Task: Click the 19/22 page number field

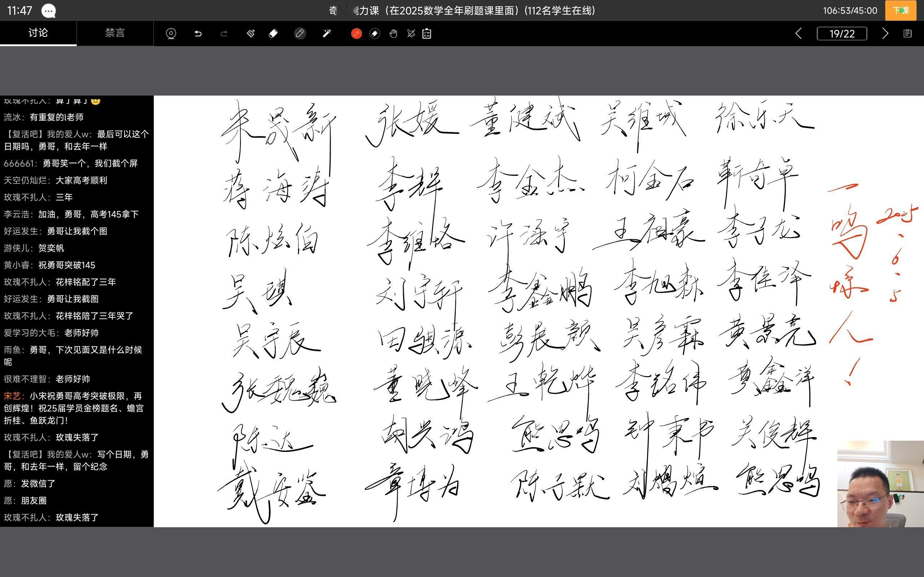Action: 842,34
